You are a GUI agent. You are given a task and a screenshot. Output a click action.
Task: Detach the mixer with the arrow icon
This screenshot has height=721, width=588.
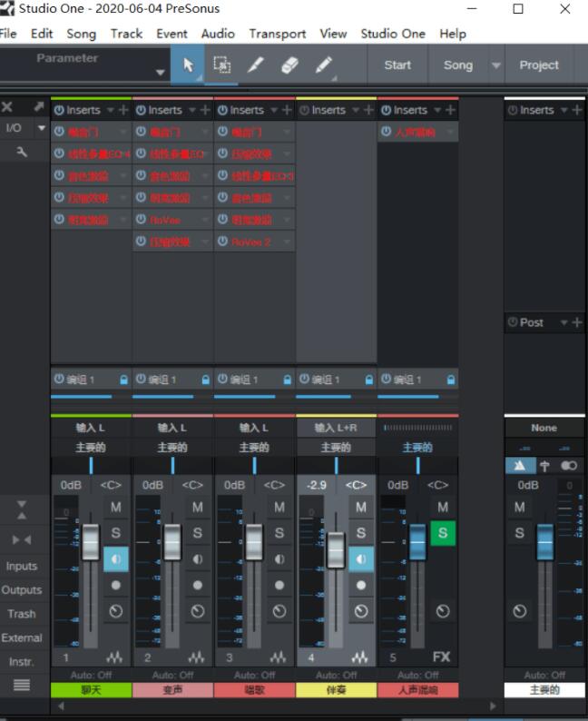click(x=39, y=106)
